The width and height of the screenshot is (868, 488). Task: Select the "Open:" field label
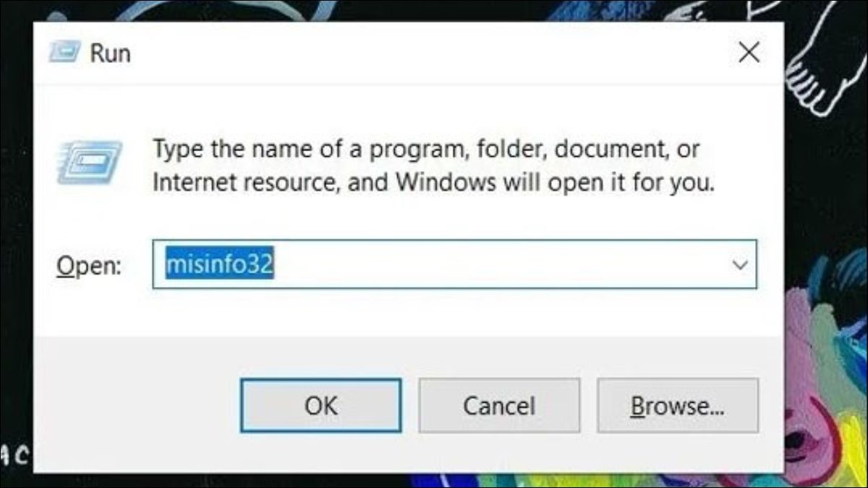coord(89,266)
